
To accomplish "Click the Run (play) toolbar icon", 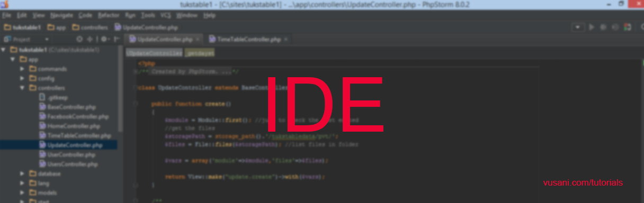I will tap(592, 27).
